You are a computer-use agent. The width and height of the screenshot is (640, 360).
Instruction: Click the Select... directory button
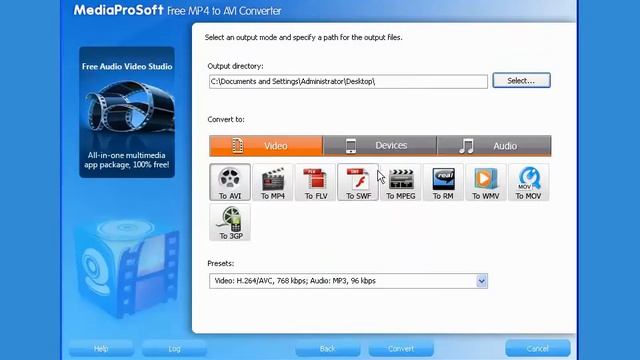(521, 80)
